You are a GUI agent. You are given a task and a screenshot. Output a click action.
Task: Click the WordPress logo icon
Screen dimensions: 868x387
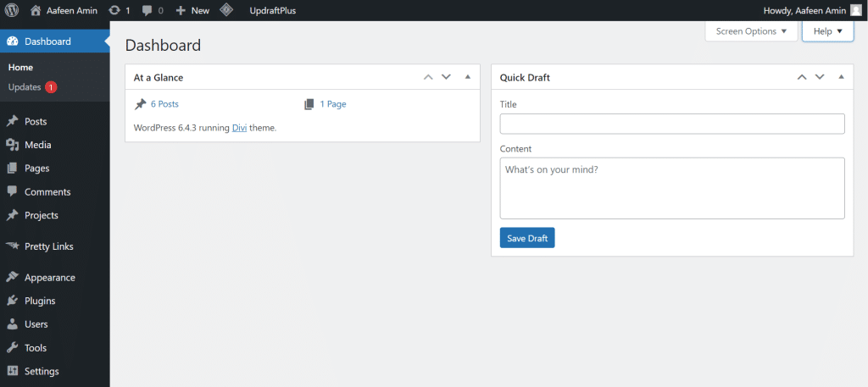12,10
